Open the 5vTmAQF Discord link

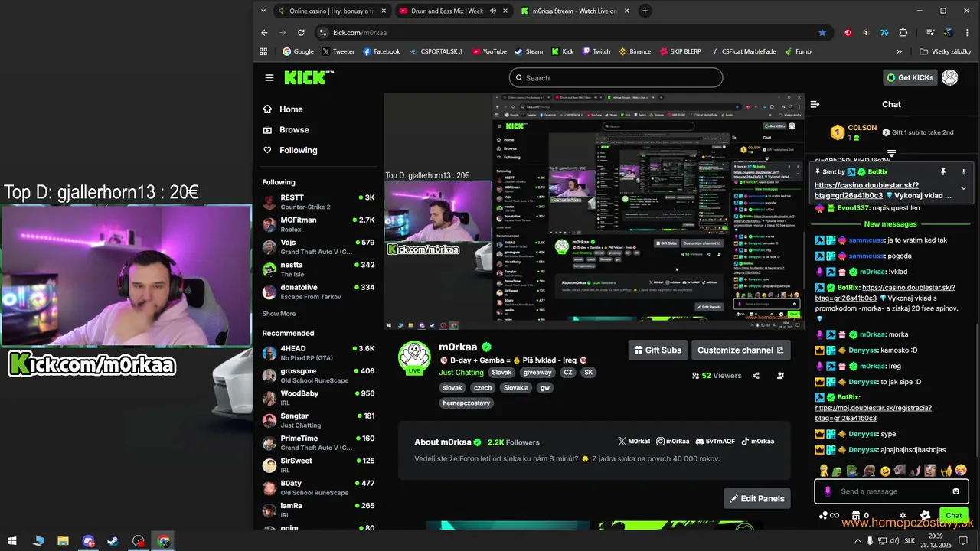click(714, 442)
